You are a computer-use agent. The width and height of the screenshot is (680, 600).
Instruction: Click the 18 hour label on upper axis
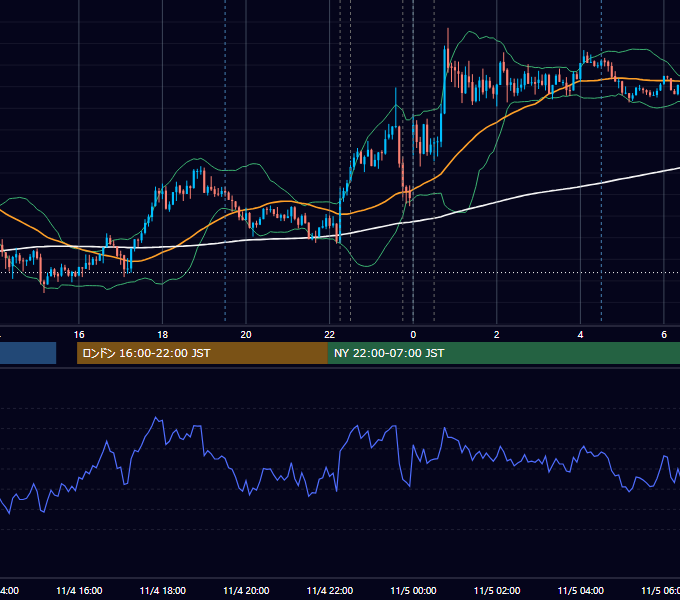tap(162, 335)
